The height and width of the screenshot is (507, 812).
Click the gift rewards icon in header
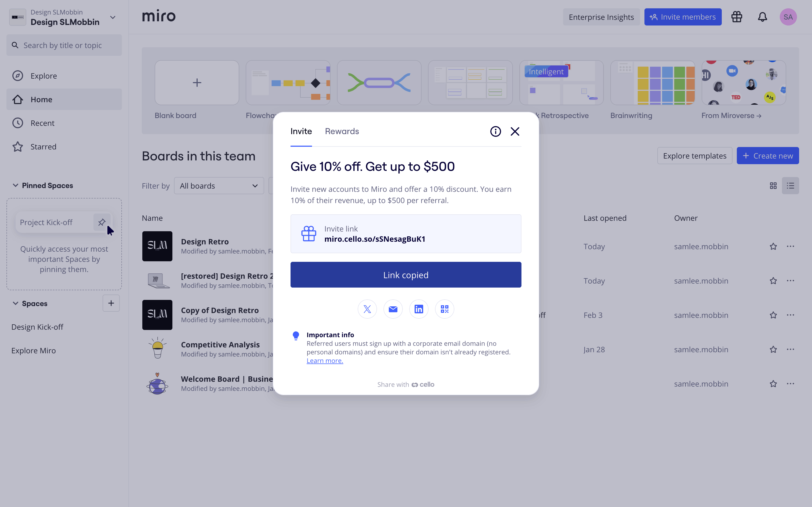(737, 17)
